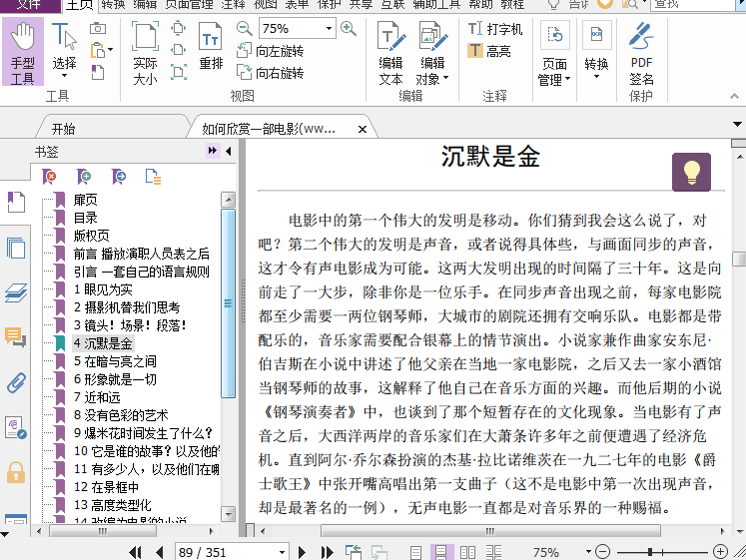
Task: Go to the first page
Action: coord(136,552)
